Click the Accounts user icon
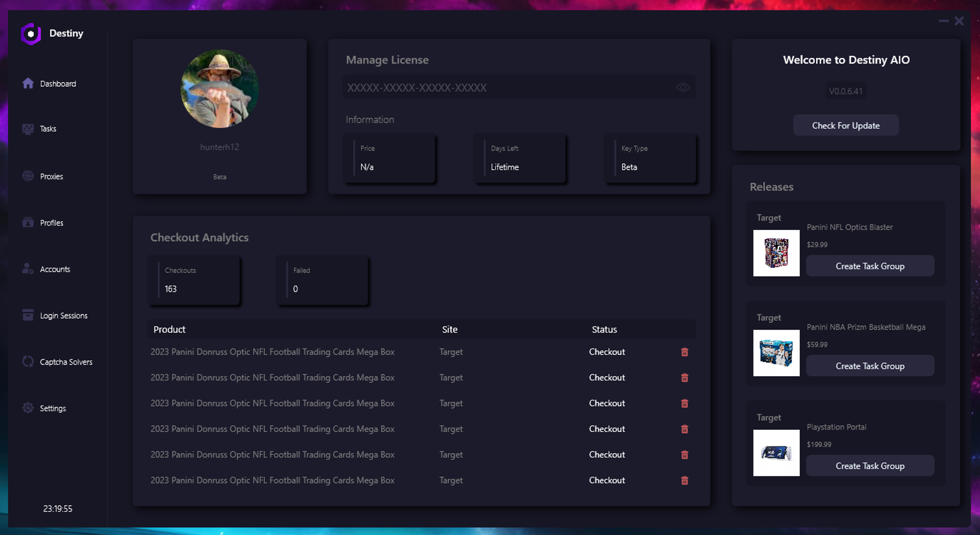The image size is (980, 535). (28, 269)
